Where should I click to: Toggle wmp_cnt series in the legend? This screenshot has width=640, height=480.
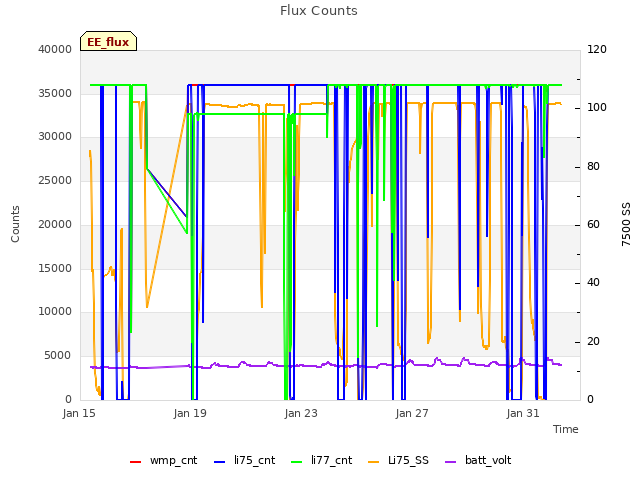pos(164,460)
